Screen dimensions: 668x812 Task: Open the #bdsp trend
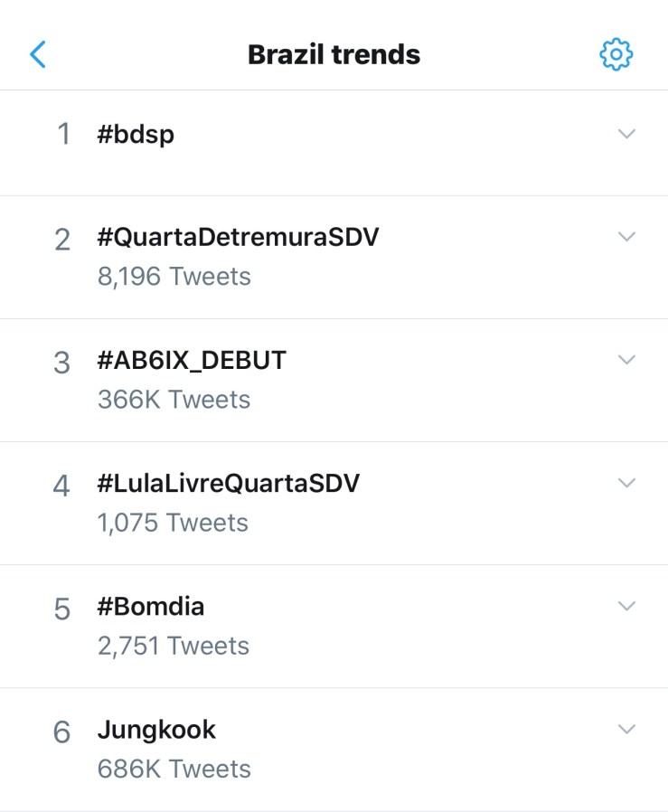pos(136,135)
